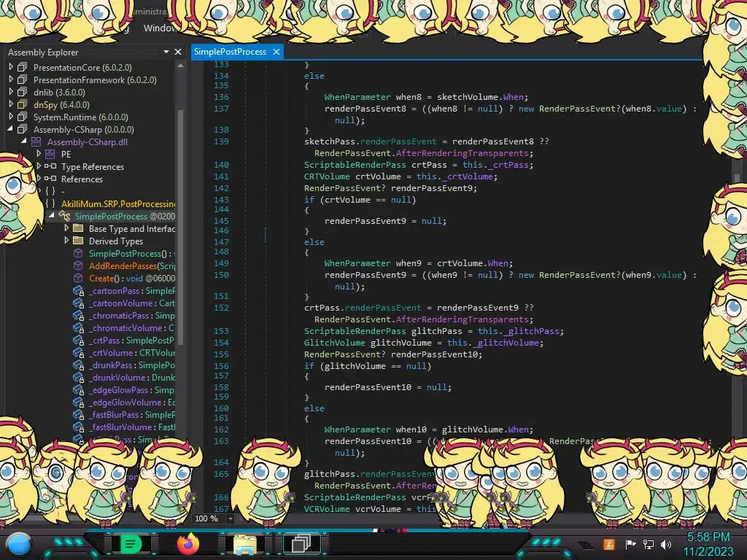Screen dimensions: 747x560
Task: Open the volume speaker tray icon
Action: point(666,544)
